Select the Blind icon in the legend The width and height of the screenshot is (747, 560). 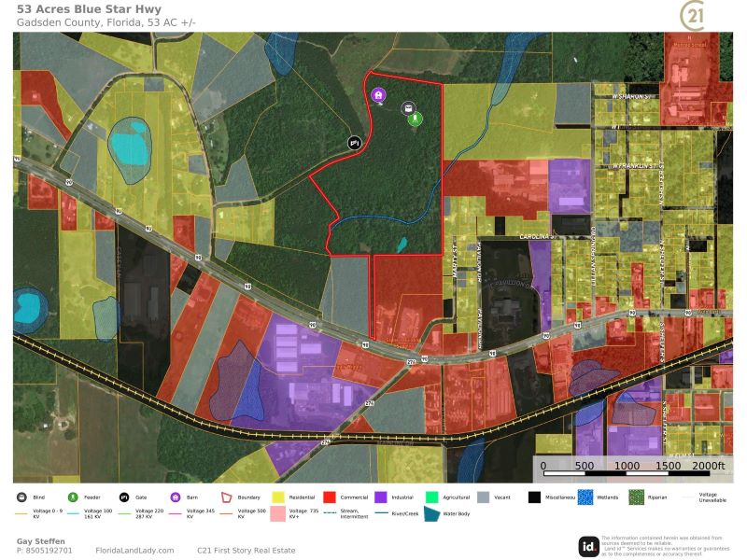(21, 497)
